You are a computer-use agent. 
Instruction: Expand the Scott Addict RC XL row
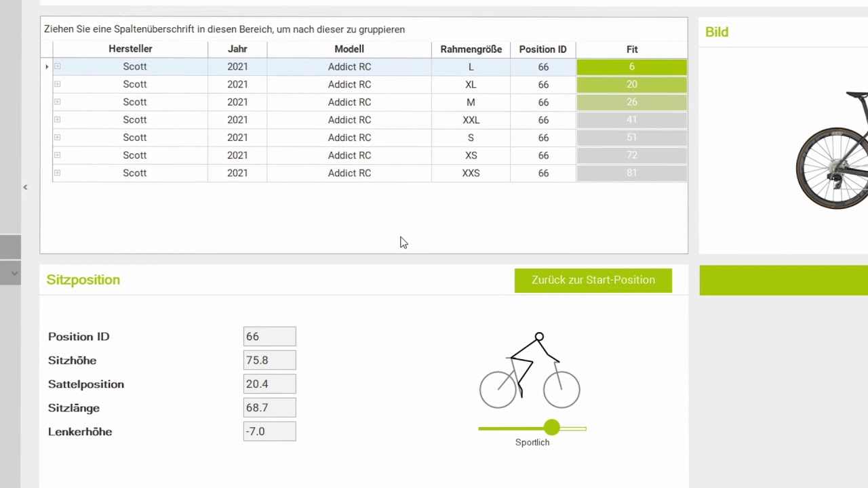pos(58,84)
